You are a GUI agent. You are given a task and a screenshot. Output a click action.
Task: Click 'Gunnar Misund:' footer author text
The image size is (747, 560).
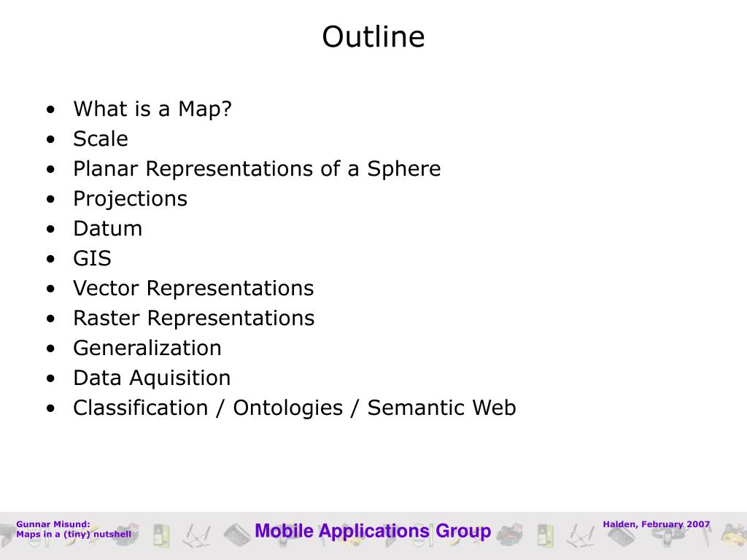(53, 524)
